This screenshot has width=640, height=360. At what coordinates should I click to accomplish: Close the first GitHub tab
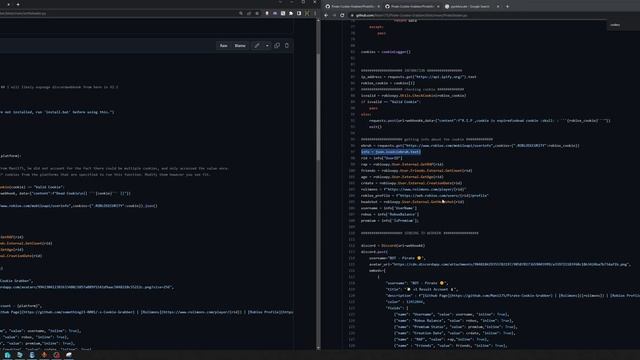[x=378, y=7]
